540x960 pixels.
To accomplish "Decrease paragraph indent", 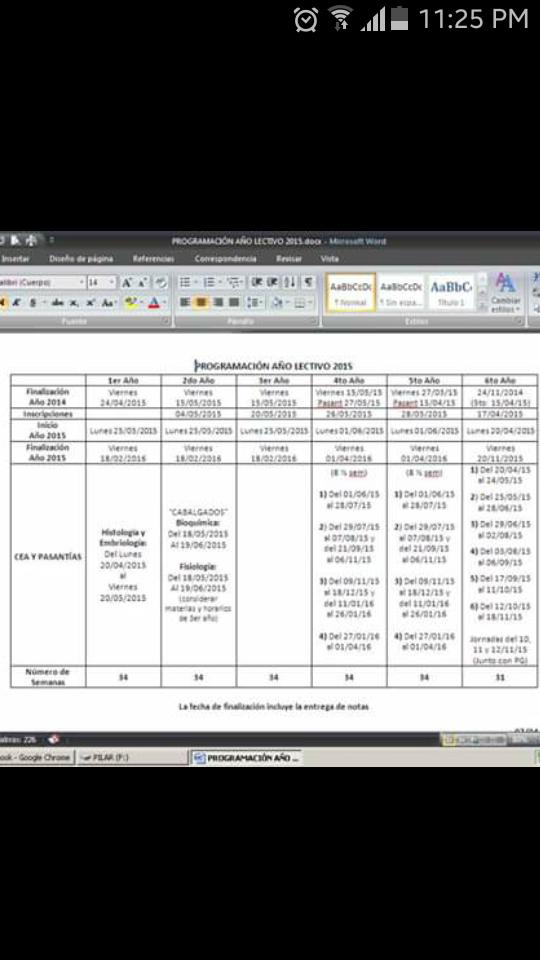I will click(x=257, y=282).
